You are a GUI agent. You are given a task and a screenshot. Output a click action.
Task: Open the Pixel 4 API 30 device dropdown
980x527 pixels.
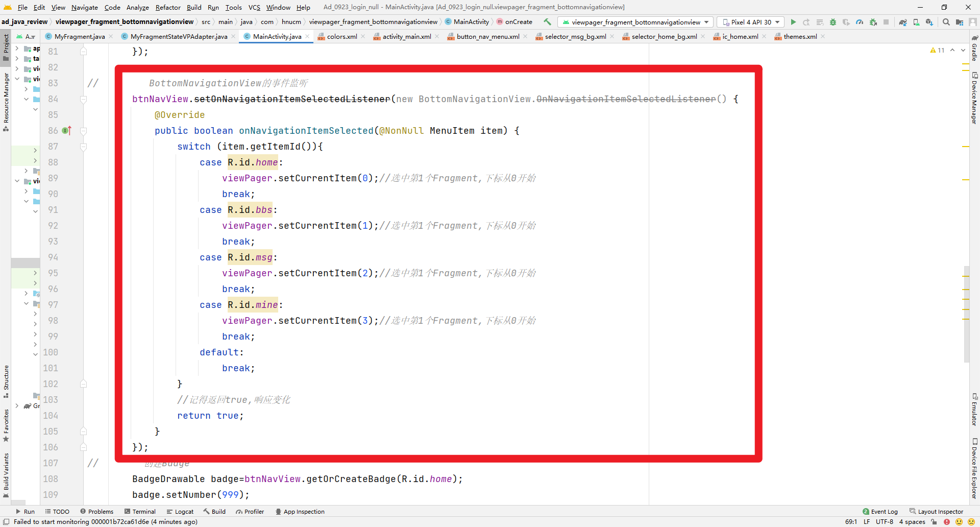point(751,22)
